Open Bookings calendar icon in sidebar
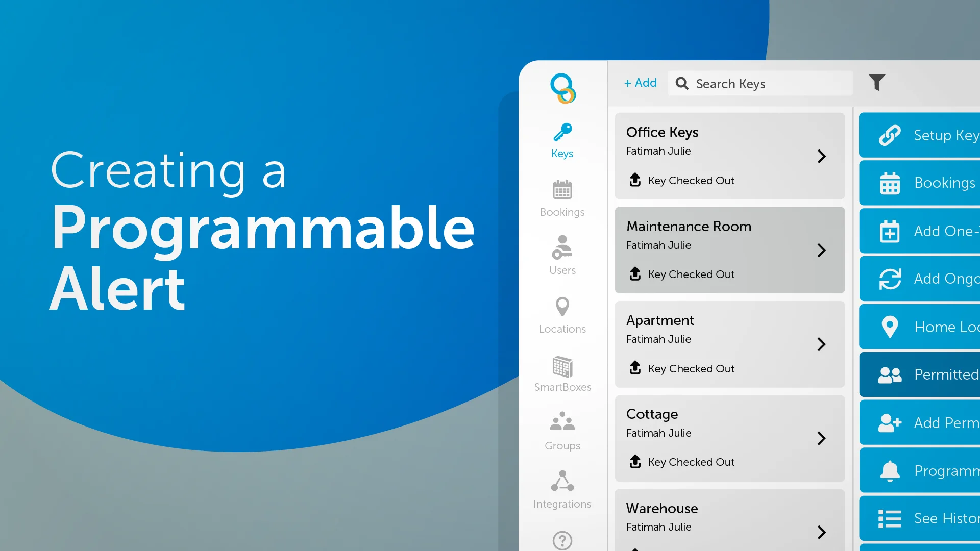Viewport: 980px width, 551px height. [562, 190]
